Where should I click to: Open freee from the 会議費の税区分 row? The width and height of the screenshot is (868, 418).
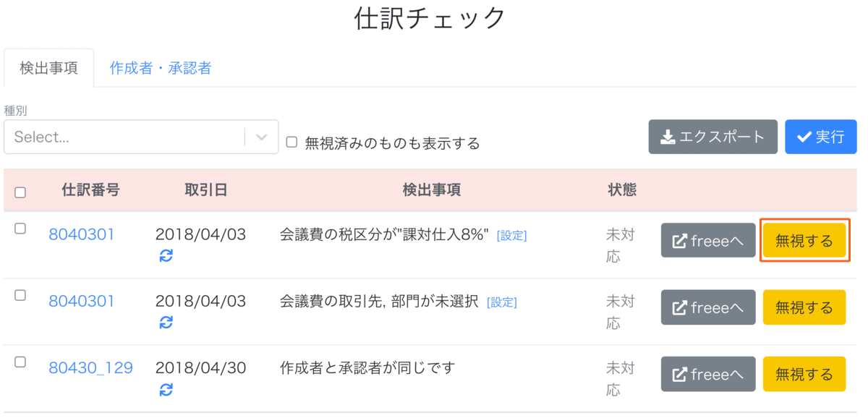point(708,241)
